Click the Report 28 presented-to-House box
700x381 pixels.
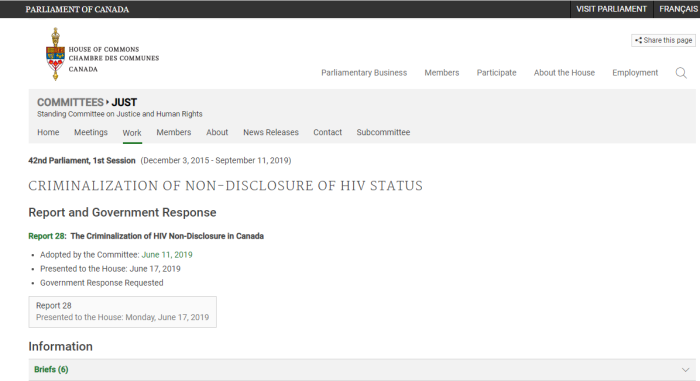[122, 312]
